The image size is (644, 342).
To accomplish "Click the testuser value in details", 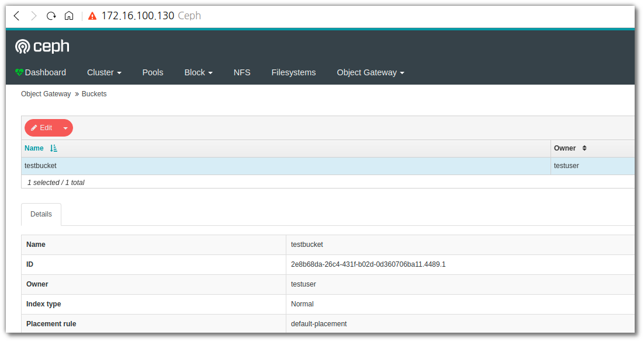I will click(303, 284).
